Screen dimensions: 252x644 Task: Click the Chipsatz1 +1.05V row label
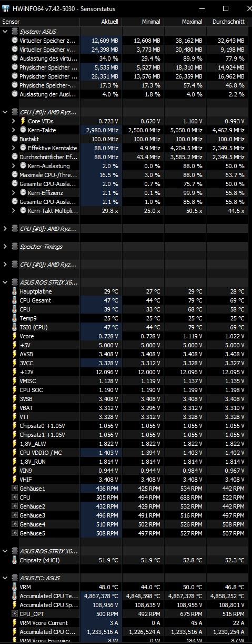tap(42, 435)
